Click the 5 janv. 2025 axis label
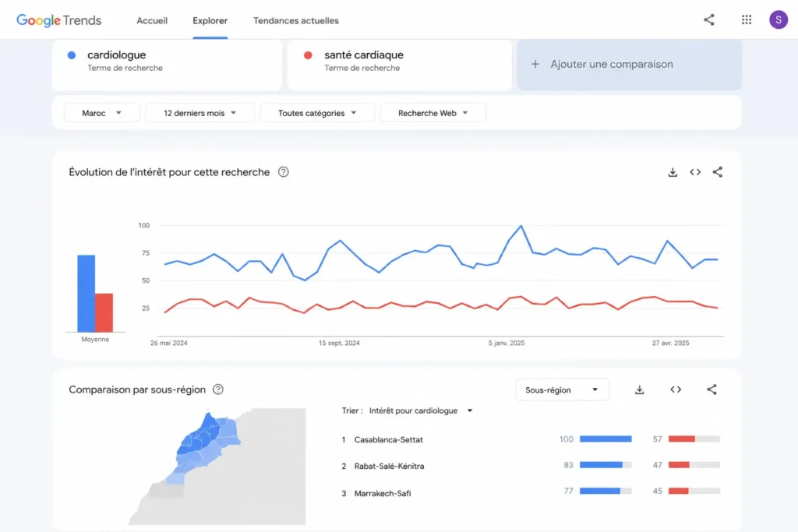The image size is (798, 532). (507, 343)
